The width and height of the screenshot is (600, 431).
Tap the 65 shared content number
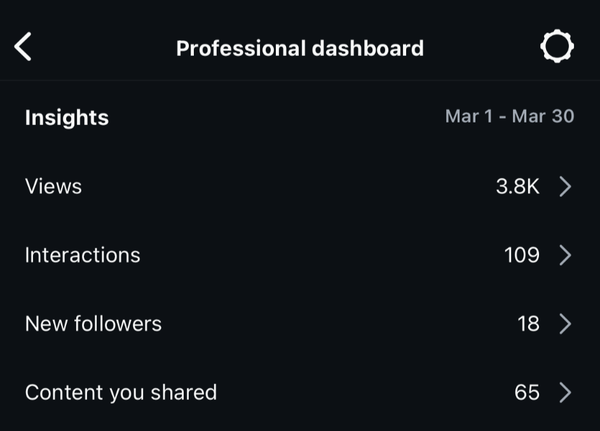pos(527,392)
